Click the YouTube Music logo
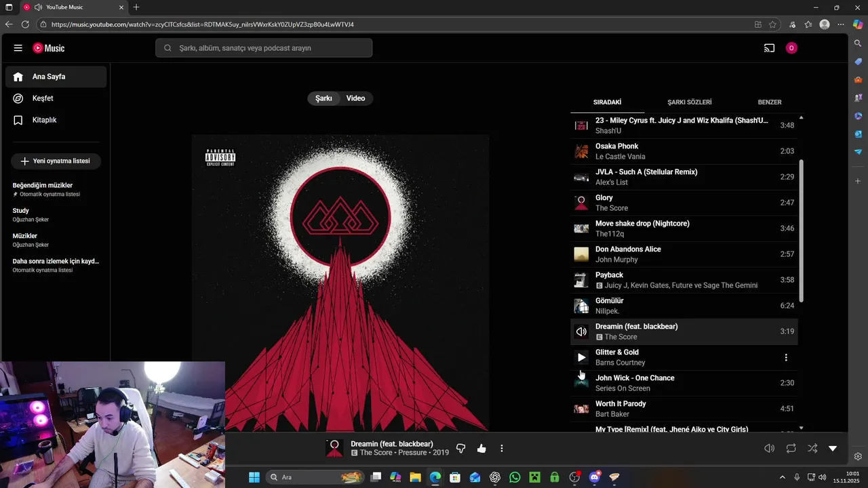Viewport: 868px width, 488px height. pos(49,48)
